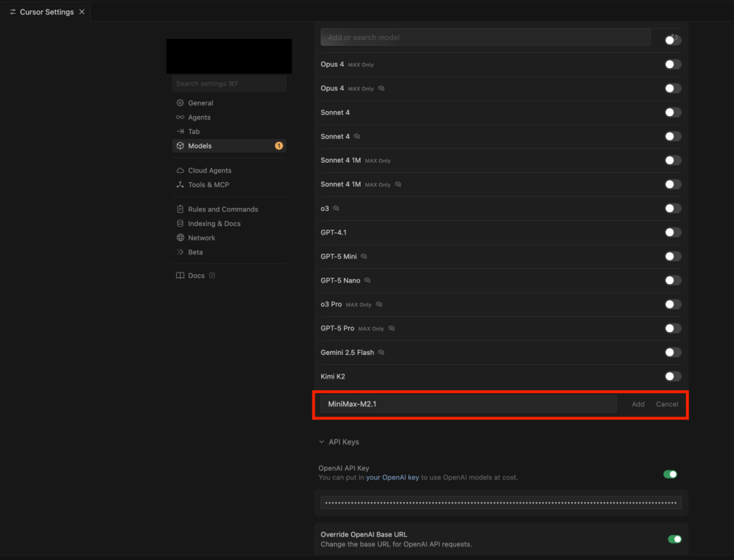Screen dimensions: 734x560
Task: Open the 'your OpenAI key' link
Action: (392, 478)
